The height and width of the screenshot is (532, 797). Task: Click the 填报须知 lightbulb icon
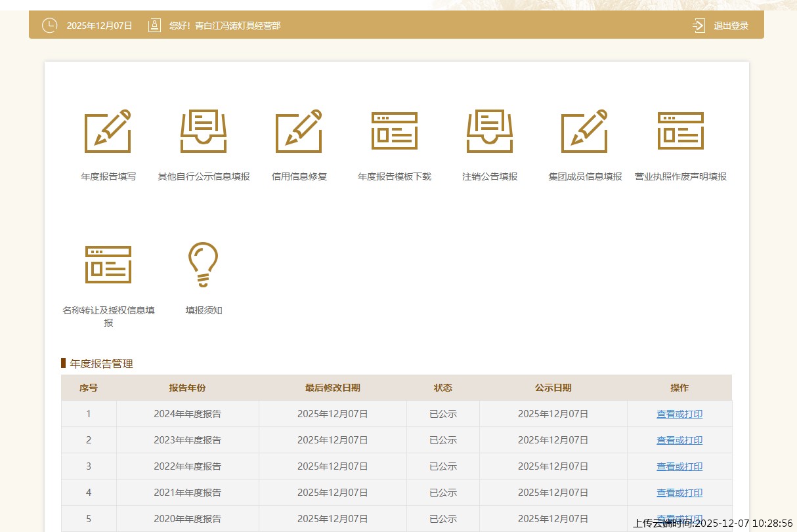pyautogui.click(x=204, y=264)
